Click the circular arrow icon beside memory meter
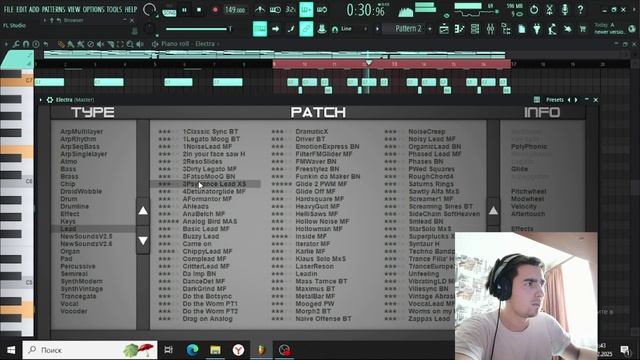Screen dimensions: 640x360 (x=534, y=9)
